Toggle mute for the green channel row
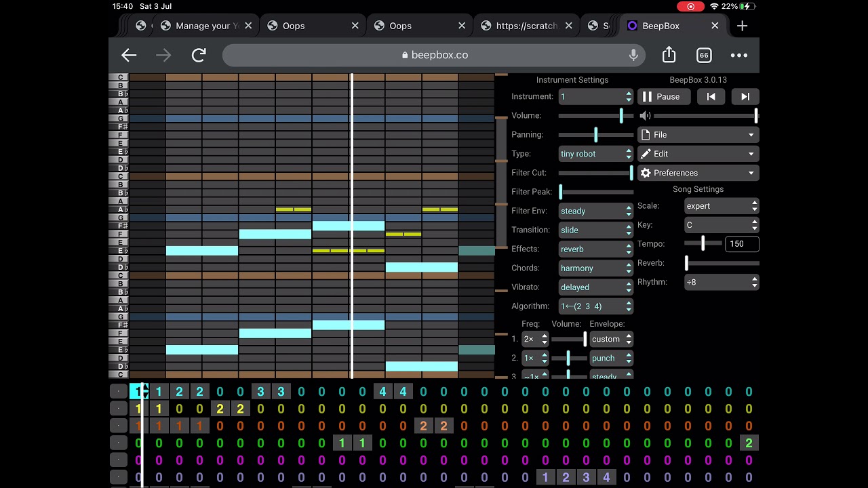This screenshot has height=488, width=868. 119,443
